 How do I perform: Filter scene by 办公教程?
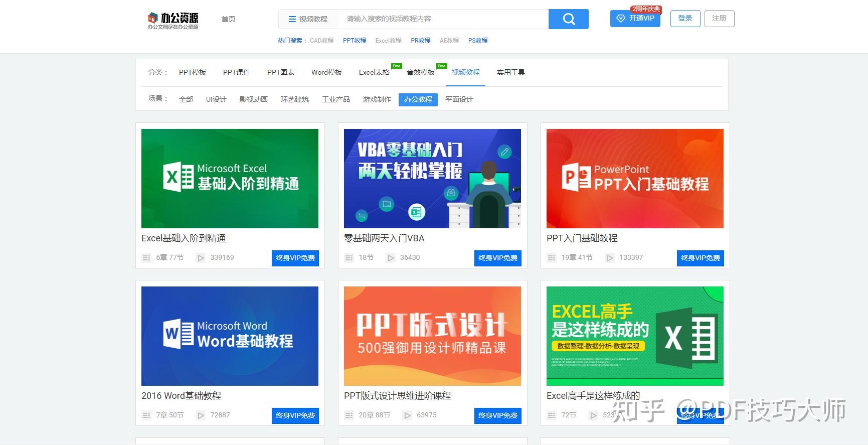[x=418, y=100]
